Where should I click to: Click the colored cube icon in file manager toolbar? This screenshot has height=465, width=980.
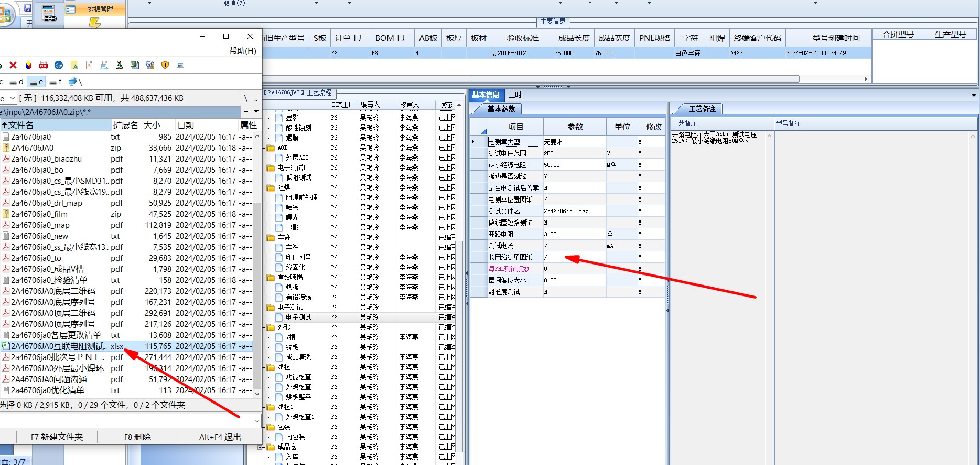(28, 65)
